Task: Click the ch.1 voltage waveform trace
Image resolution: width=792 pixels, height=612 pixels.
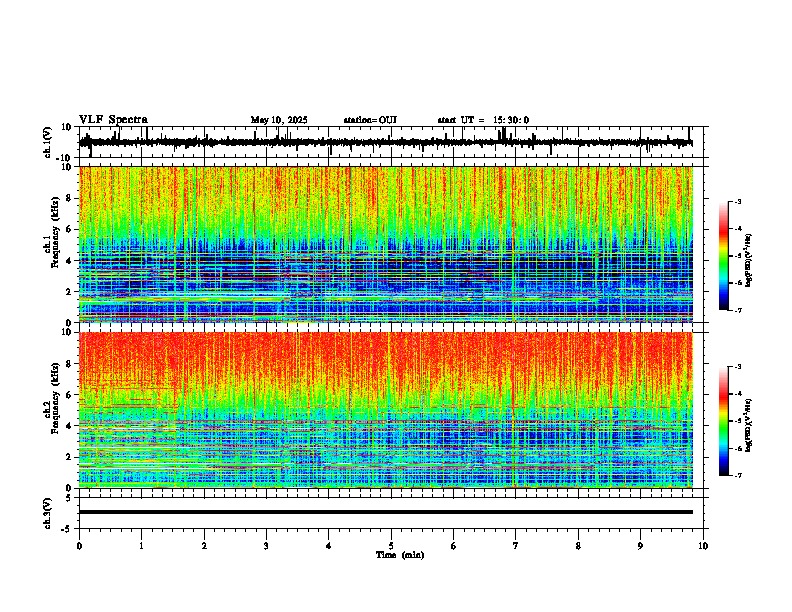Action: [386, 142]
